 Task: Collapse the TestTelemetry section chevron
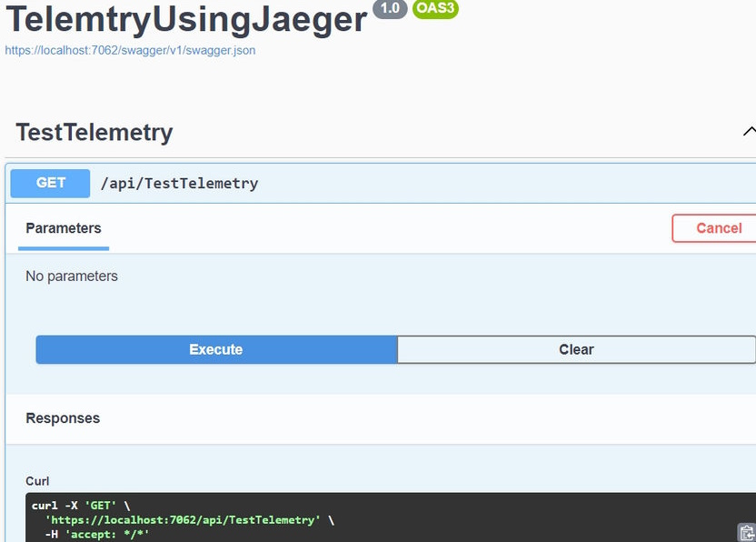(750, 131)
